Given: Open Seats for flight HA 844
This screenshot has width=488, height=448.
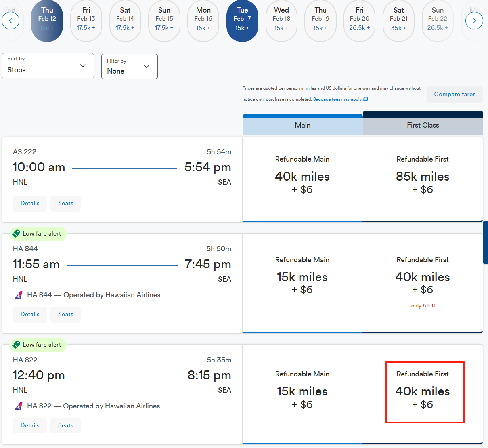Looking at the screenshot, I should [65, 314].
